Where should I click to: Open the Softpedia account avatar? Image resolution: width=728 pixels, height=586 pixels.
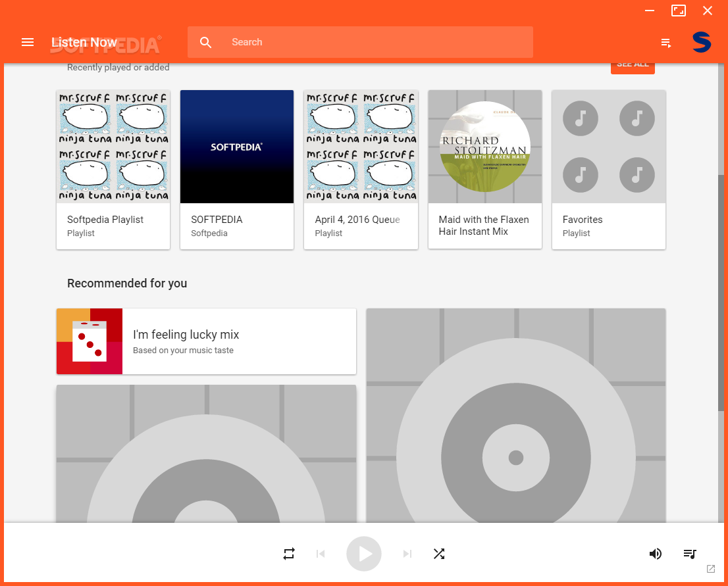[x=702, y=42]
